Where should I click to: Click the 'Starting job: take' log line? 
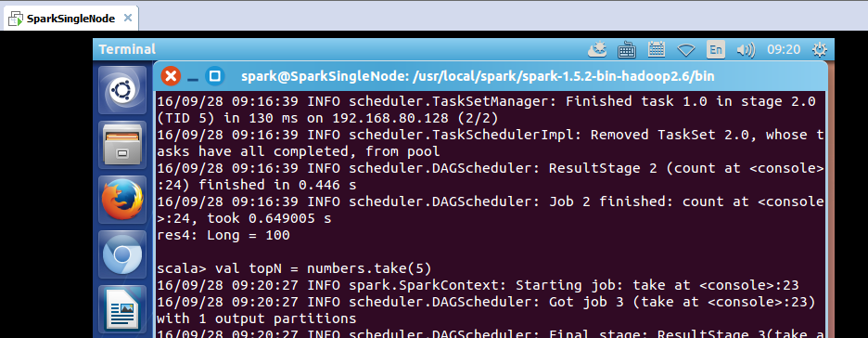click(x=478, y=285)
